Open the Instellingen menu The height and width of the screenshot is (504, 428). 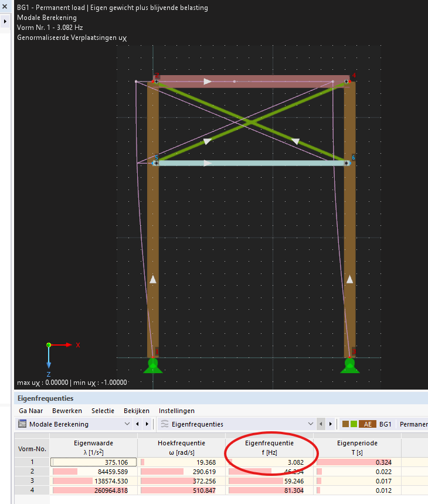tap(176, 411)
